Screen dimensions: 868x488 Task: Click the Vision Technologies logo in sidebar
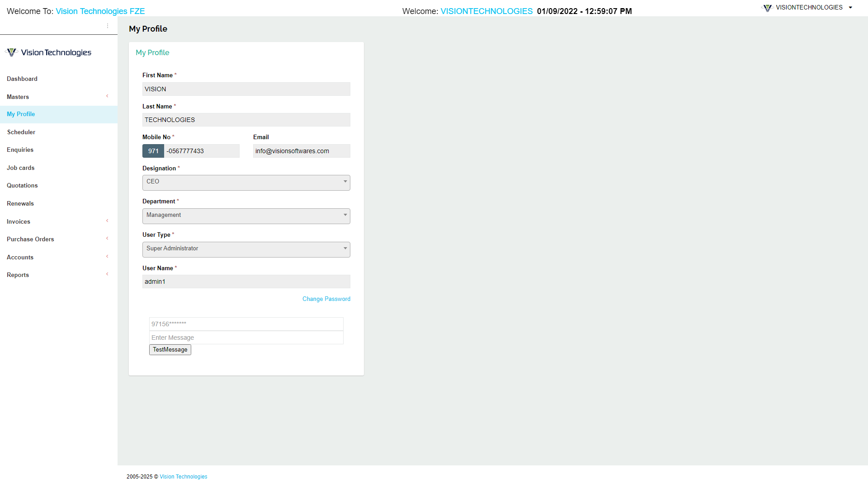(47, 52)
